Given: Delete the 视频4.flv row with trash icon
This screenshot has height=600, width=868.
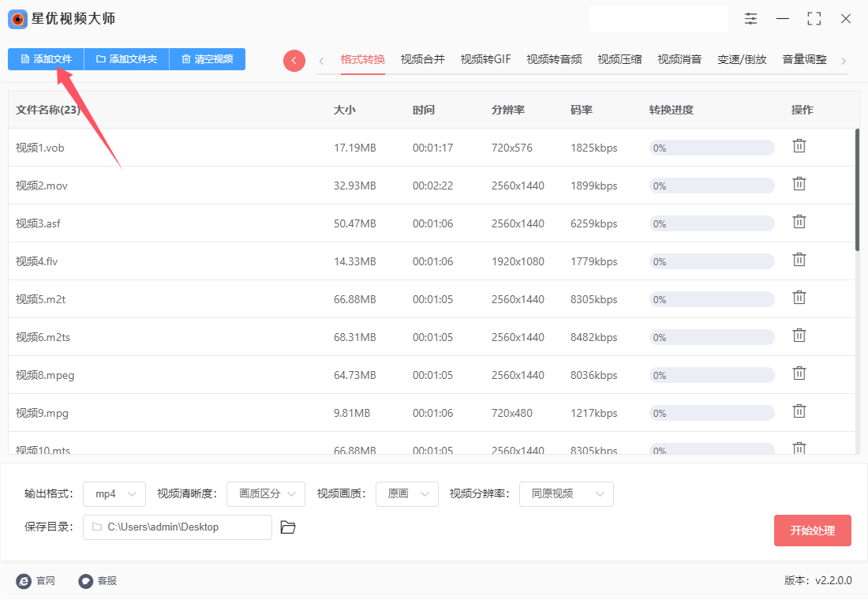Looking at the screenshot, I should (799, 260).
